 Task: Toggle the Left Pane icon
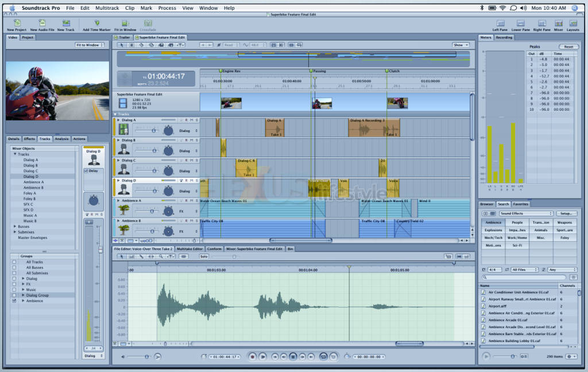coord(500,23)
